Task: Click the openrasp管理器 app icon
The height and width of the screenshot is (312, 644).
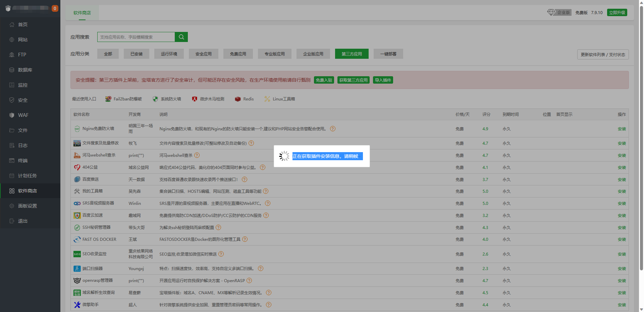Action: pos(77,280)
